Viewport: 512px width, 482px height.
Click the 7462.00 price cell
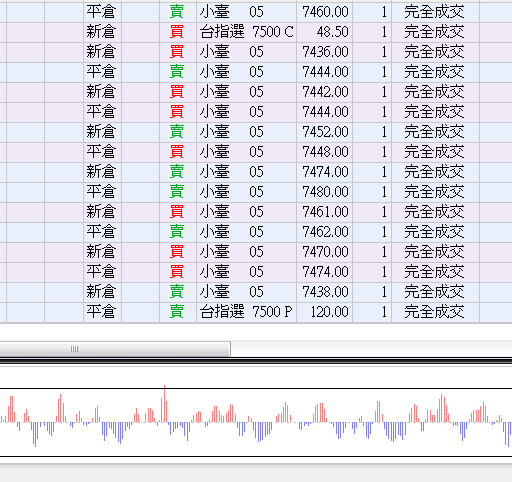[325, 232]
